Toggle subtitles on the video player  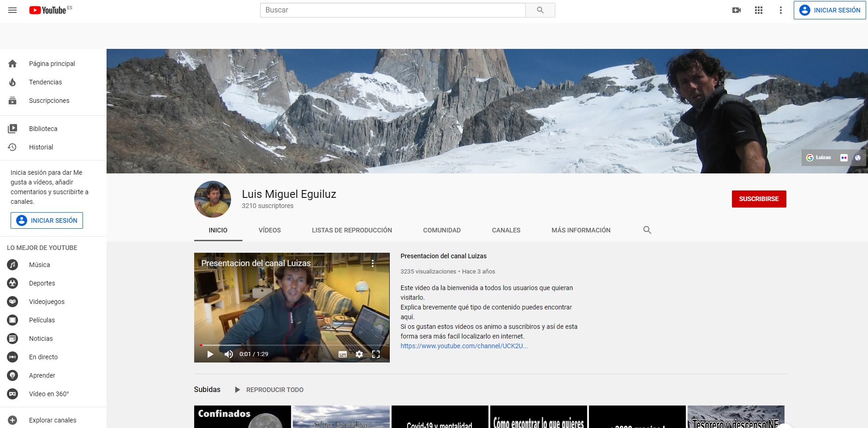coord(343,354)
